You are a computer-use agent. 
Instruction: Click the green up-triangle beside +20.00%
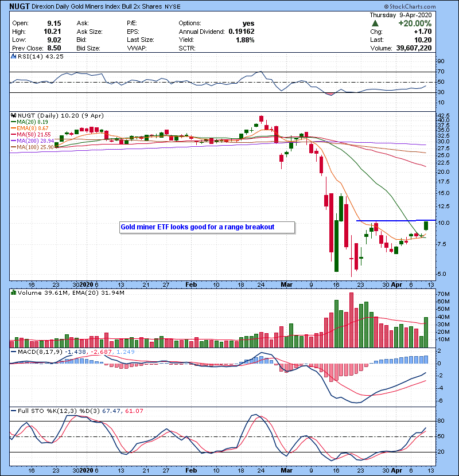pos(375,24)
